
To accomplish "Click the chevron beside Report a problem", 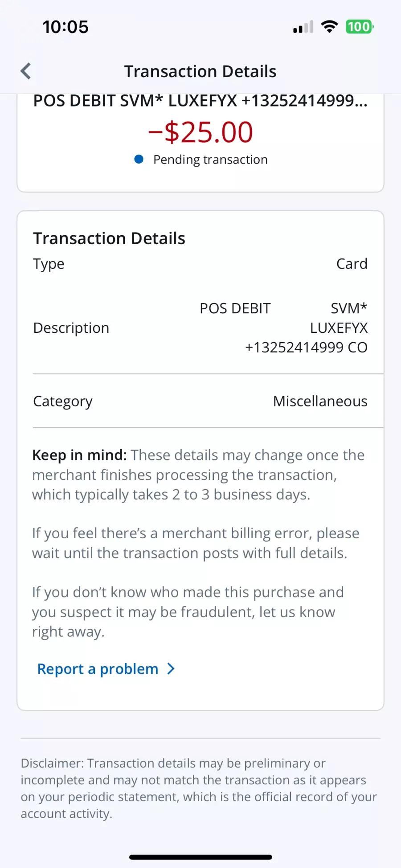I will (x=171, y=669).
